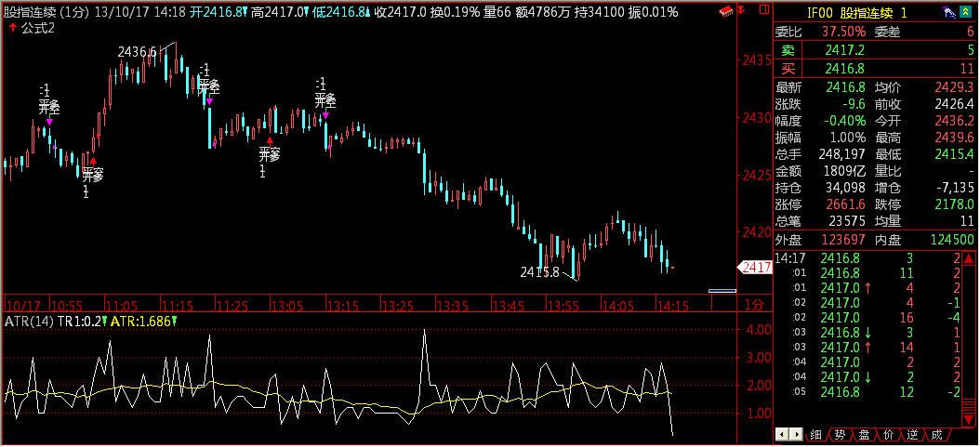Click the 总手 value 248,197

click(x=841, y=153)
